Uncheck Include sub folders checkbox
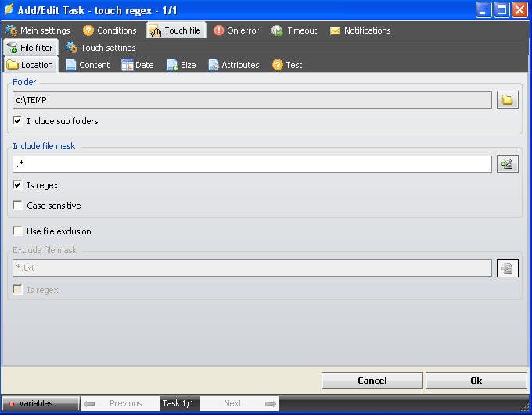 pyautogui.click(x=18, y=121)
